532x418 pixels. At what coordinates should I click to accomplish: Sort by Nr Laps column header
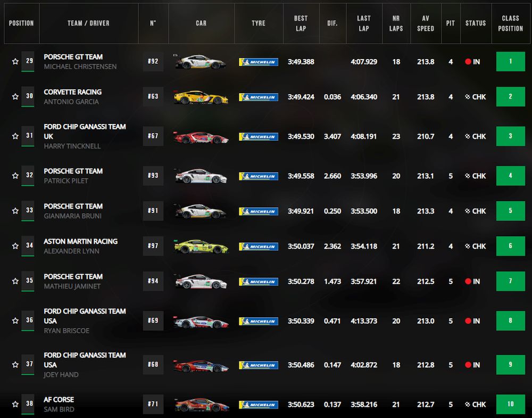(x=396, y=23)
